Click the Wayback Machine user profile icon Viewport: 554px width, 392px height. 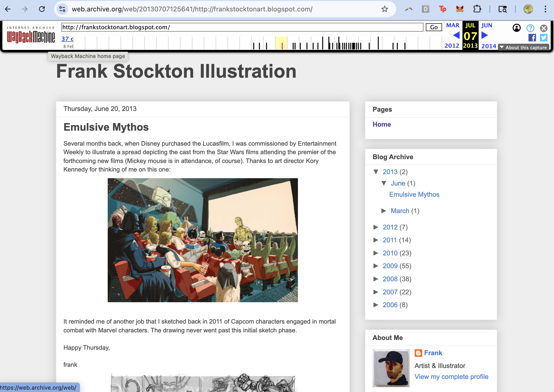point(516,28)
